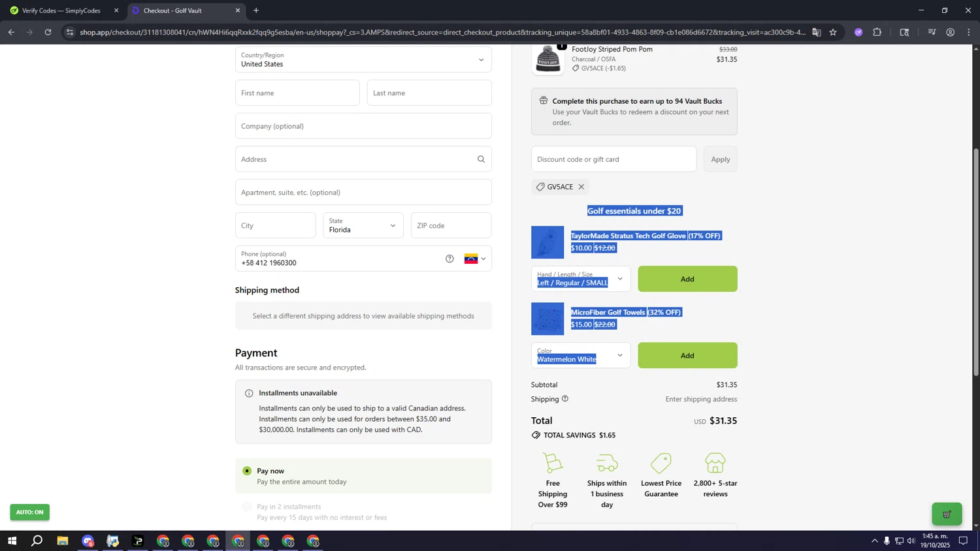Viewport: 980px width, 551px height.
Task: Add TaylorMade Stratus Tech Golf Glove
Action: [687, 279]
